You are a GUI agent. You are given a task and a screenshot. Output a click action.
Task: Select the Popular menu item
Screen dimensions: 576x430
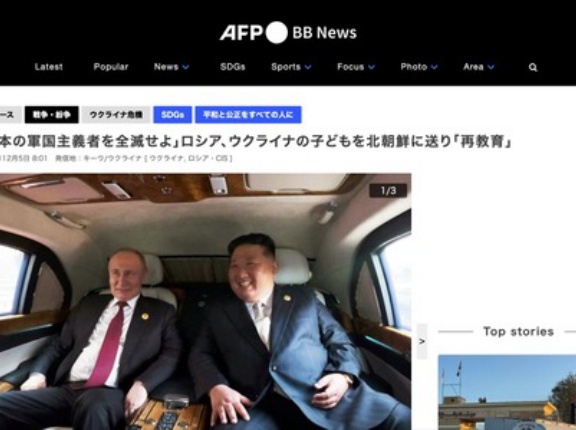pos(111,67)
